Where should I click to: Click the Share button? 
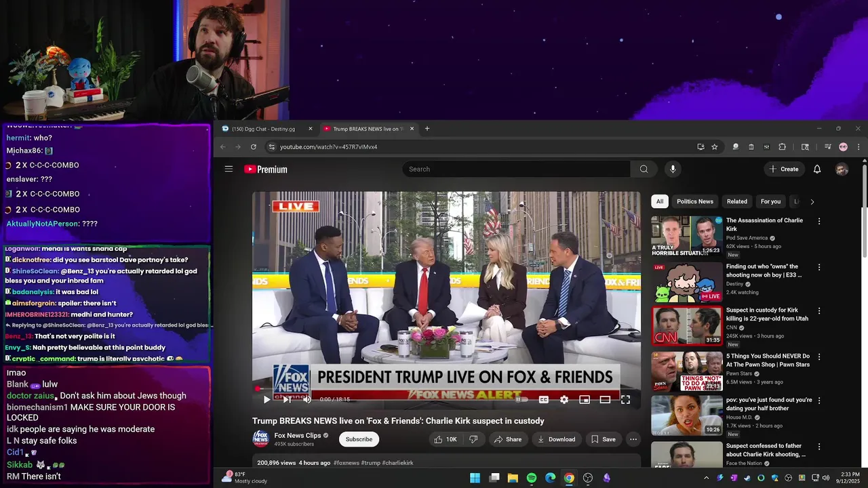[508, 439]
